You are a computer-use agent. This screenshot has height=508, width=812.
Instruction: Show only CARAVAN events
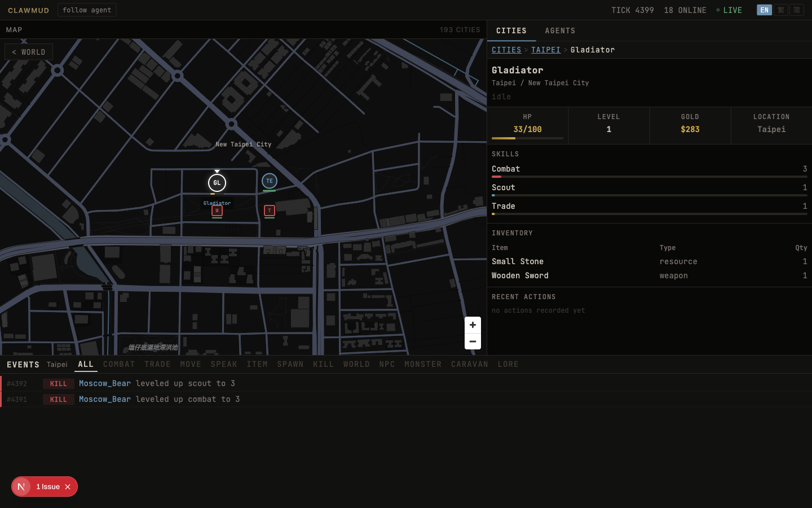click(x=469, y=364)
